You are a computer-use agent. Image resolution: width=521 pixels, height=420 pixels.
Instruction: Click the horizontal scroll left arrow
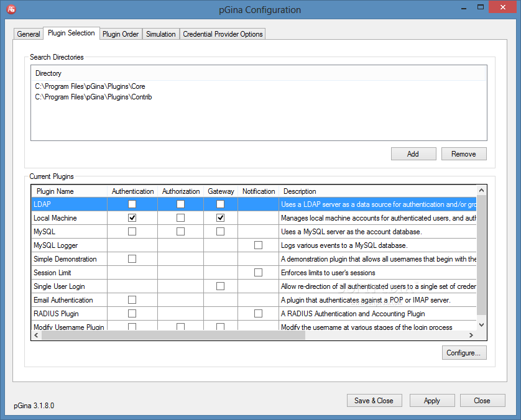(36, 335)
